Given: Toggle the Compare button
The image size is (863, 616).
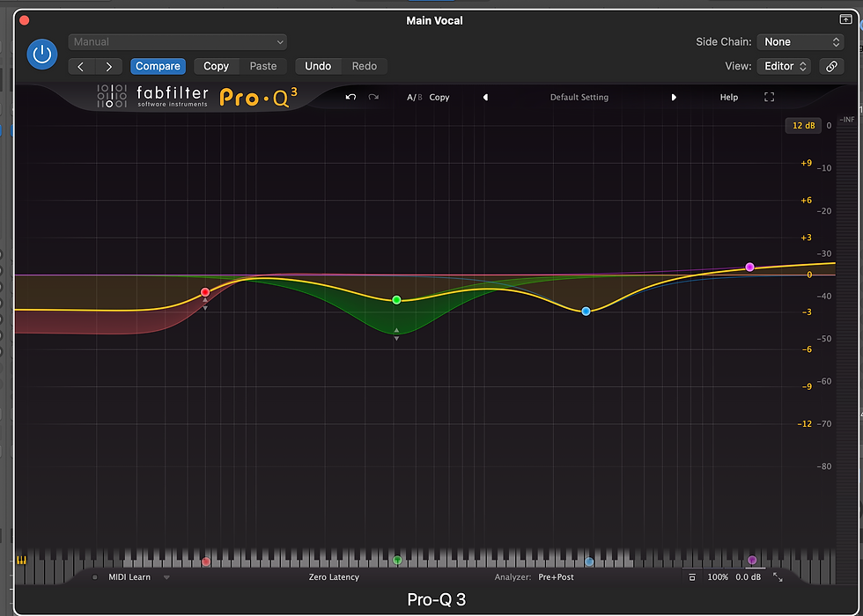Looking at the screenshot, I should pos(158,66).
